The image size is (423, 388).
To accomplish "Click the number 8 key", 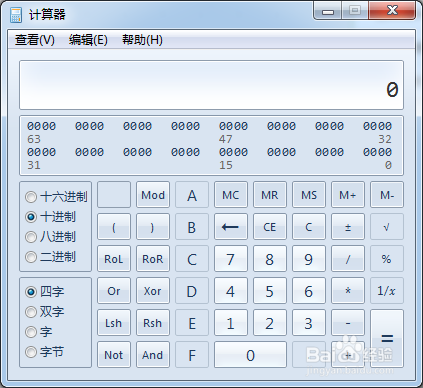I will (270, 259).
